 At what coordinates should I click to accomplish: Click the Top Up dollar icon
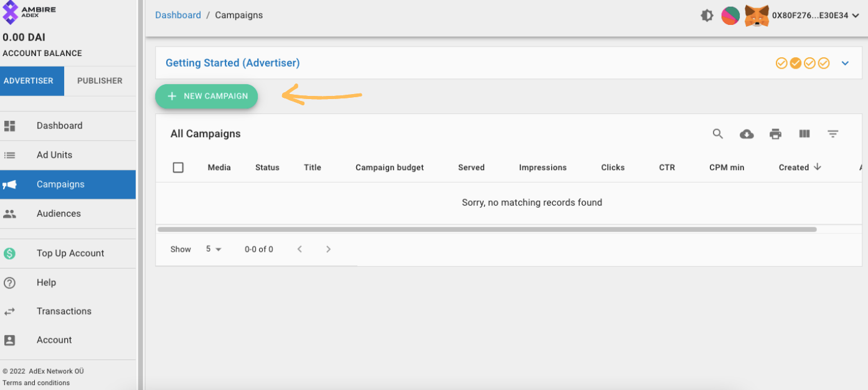[x=9, y=254]
